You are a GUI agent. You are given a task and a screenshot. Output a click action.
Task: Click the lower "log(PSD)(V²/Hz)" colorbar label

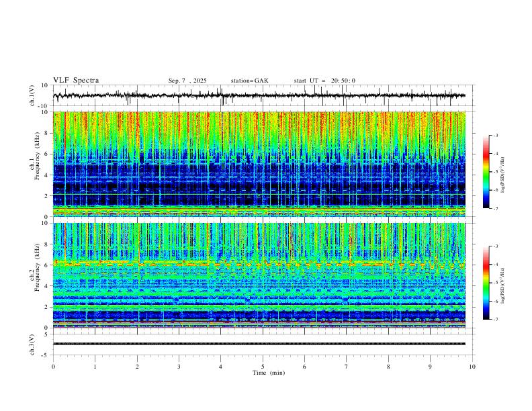pyautogui.click(x=502, y=285)
